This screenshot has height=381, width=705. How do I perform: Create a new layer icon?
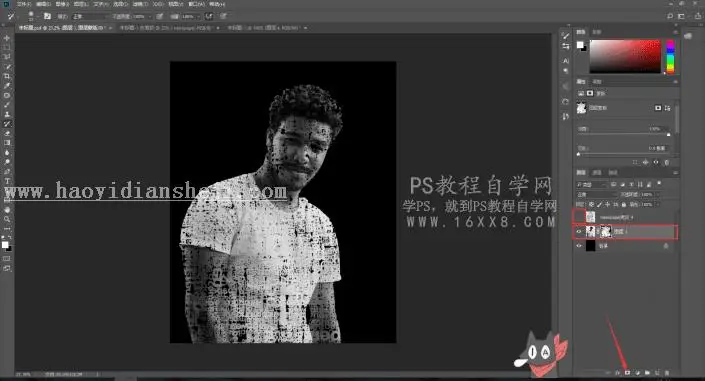point(657,372)
